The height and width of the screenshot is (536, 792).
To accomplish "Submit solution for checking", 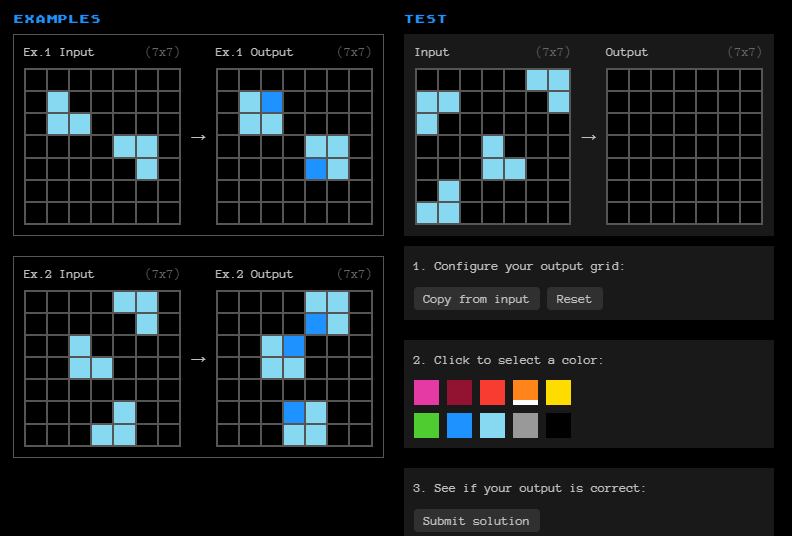I will point(476,521).
